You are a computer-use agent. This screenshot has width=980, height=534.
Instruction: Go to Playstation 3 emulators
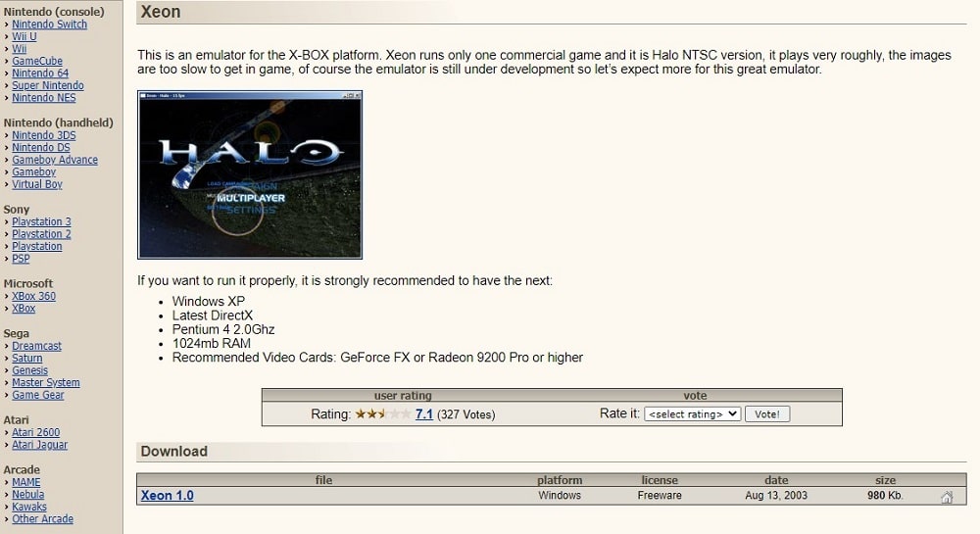coord(41,221)
